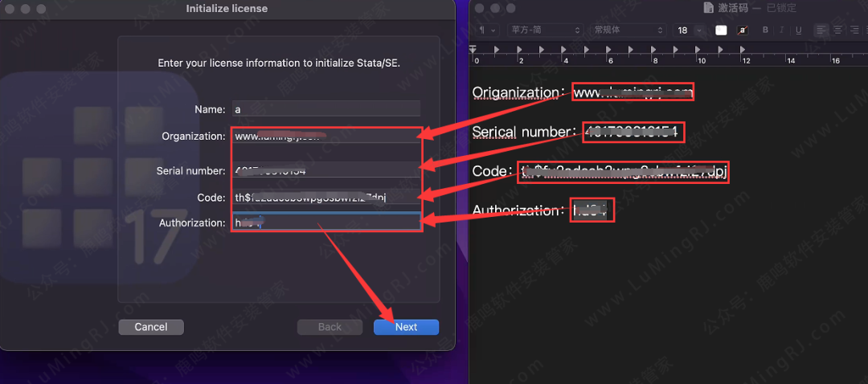Click the 'Origanization:' label in the document
Image resolution: width=868 pixels, height=384 pixels.
coord(518,92)
